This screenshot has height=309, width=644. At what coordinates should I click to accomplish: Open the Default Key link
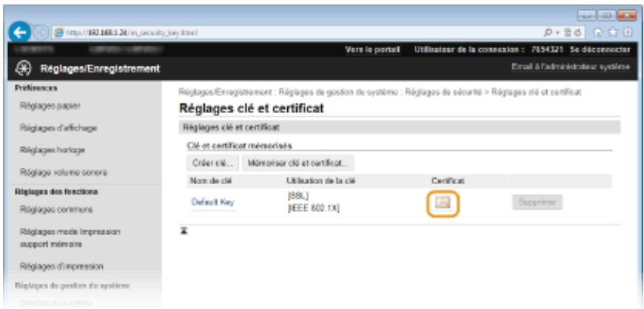[212, 203]
